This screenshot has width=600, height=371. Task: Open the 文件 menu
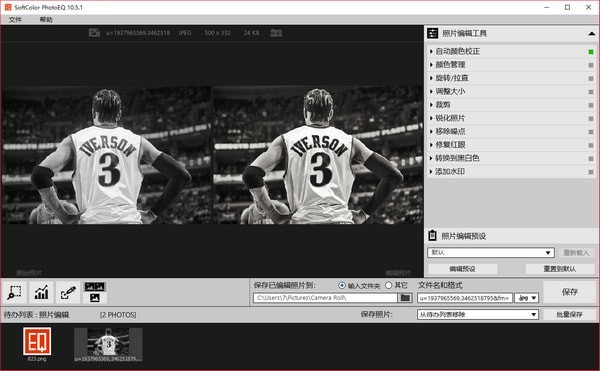(15, 20)
